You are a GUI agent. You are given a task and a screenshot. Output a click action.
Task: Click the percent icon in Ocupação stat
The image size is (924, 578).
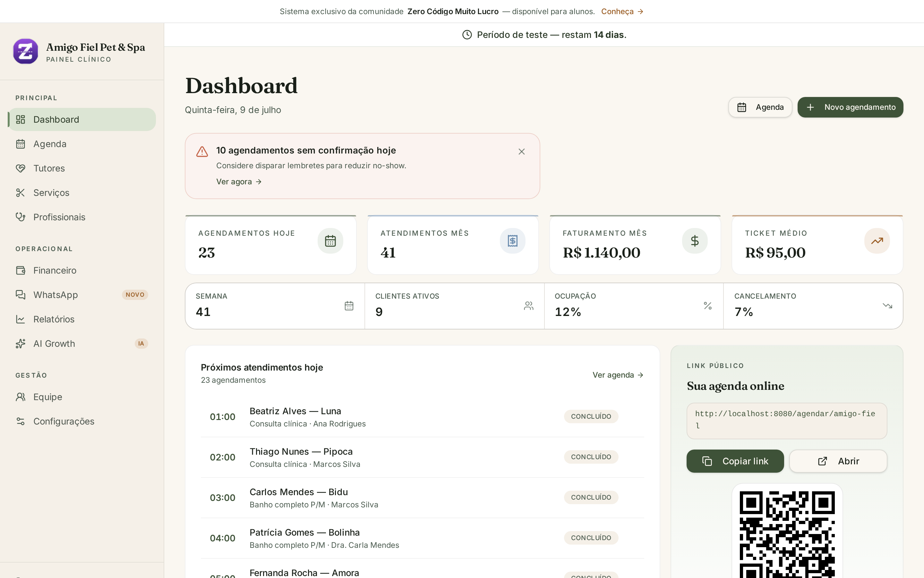(x=708, y=306)
